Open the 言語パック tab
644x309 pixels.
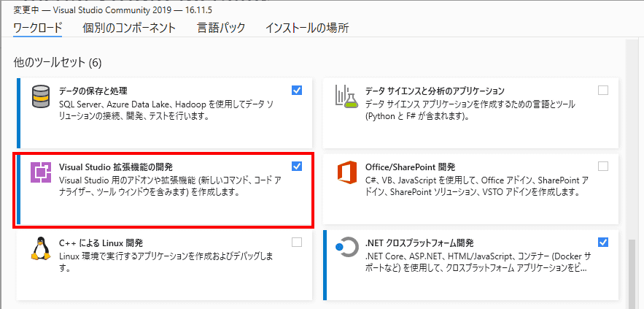coord(221,28)
